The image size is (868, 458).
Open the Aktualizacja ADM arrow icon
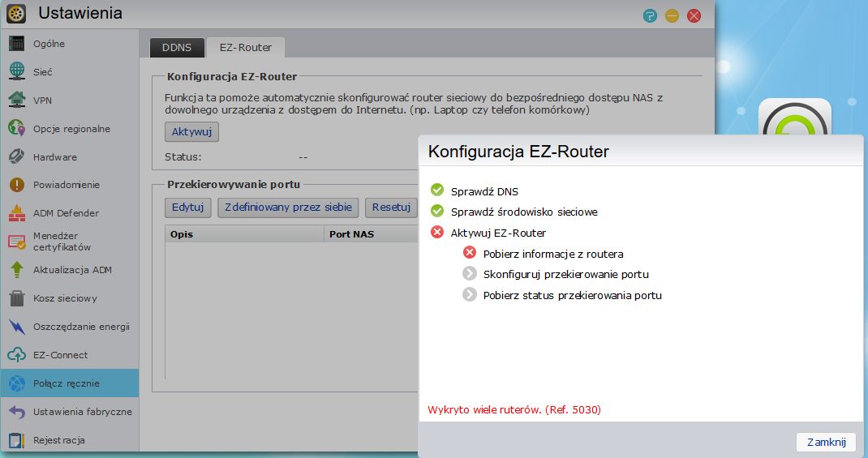tap(16, 270)
